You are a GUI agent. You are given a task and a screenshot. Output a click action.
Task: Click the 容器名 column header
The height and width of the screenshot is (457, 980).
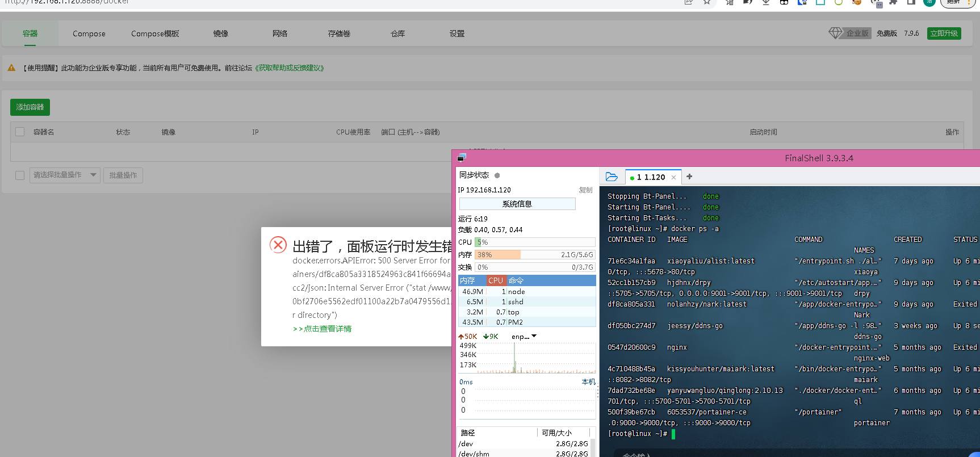[44, 132]
